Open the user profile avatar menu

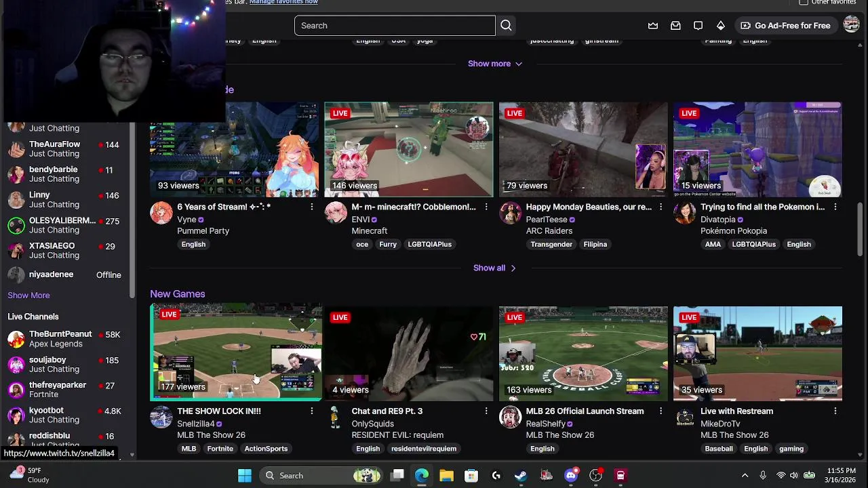point(851,25)
